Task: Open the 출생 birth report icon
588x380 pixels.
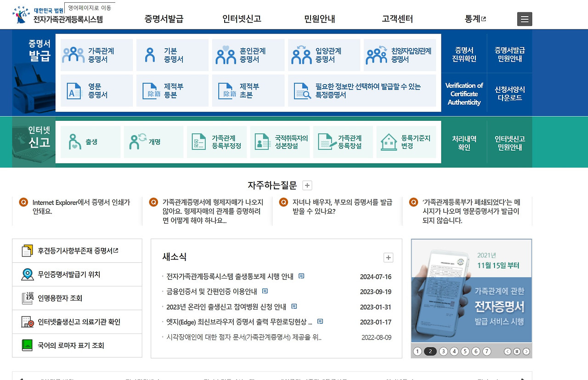Action: tap(75, 142)
